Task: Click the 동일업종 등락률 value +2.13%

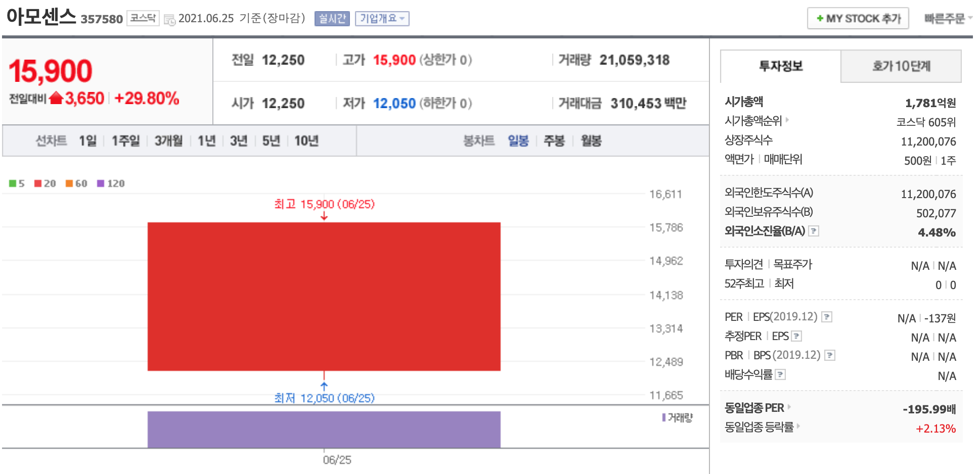Action: click(x=936, y=429)
